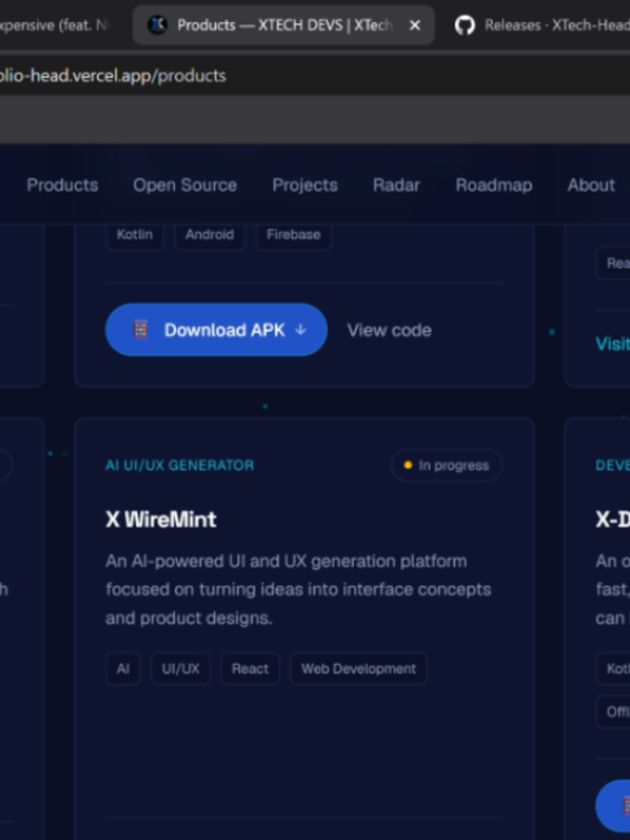This screenshot has height=840, width=630.
Task: Click the APK icon inside Download button
Action: (141, 330)
